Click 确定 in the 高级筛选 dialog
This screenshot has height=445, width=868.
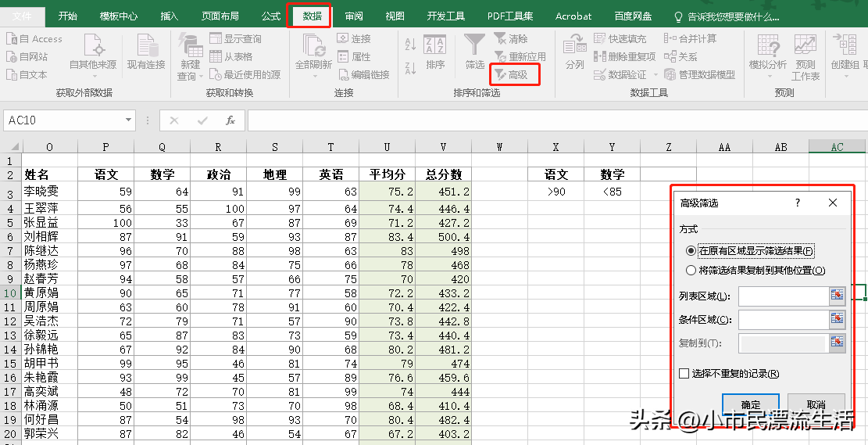coord(751,404)
